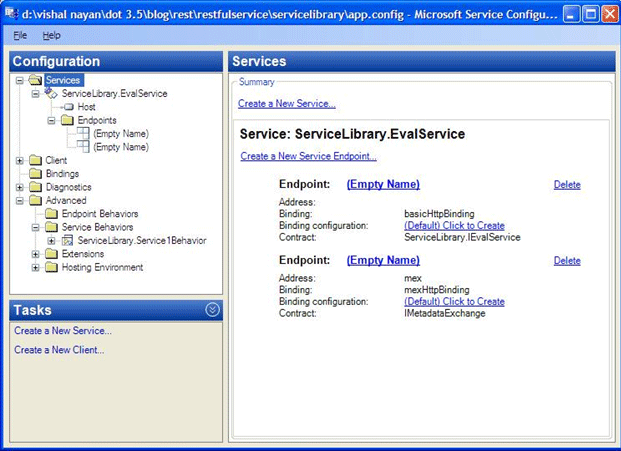Click the ServiceLibrary.Service1Behavior behavior icon

click(x=67, y=240)
